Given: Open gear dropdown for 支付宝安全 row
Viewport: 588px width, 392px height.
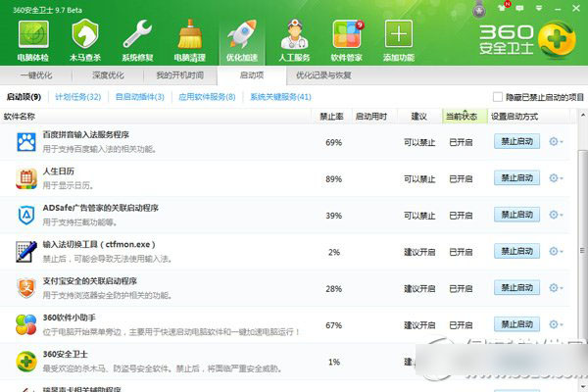Looking at the screenshot, I should (556, 288).
